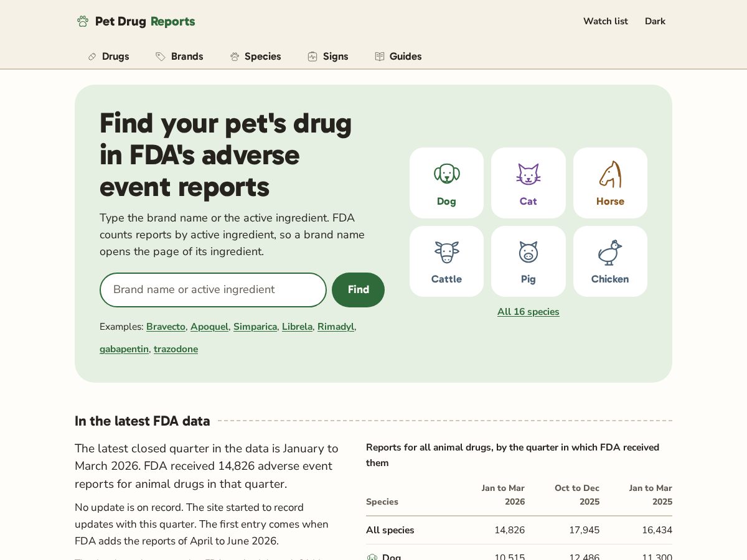
Task: Open the Species navigation tab
Action: click(255, 57)
